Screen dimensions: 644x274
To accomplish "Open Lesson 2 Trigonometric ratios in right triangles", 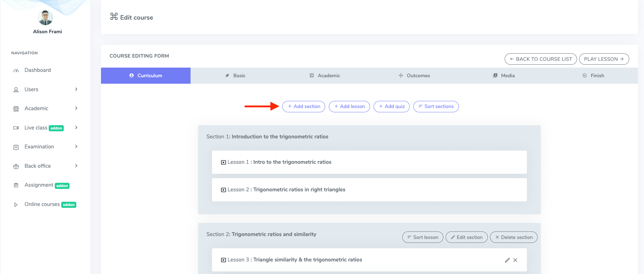I will tap(299, 190).
